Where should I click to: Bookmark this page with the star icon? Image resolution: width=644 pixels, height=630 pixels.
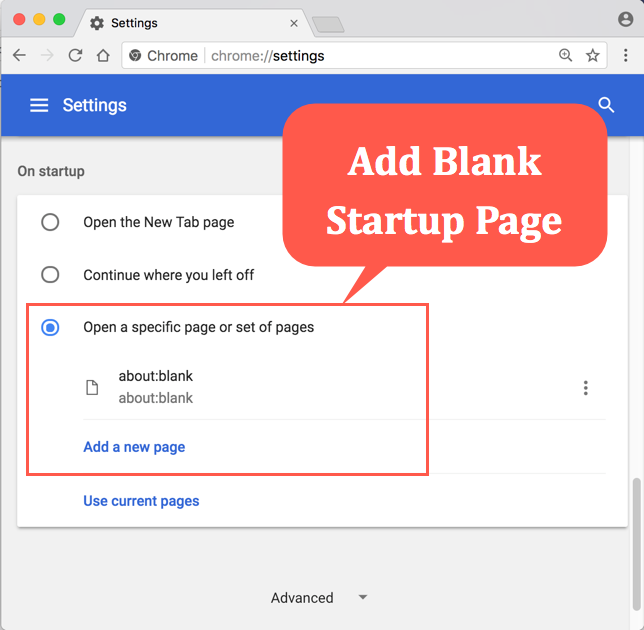tap(593, 56)
